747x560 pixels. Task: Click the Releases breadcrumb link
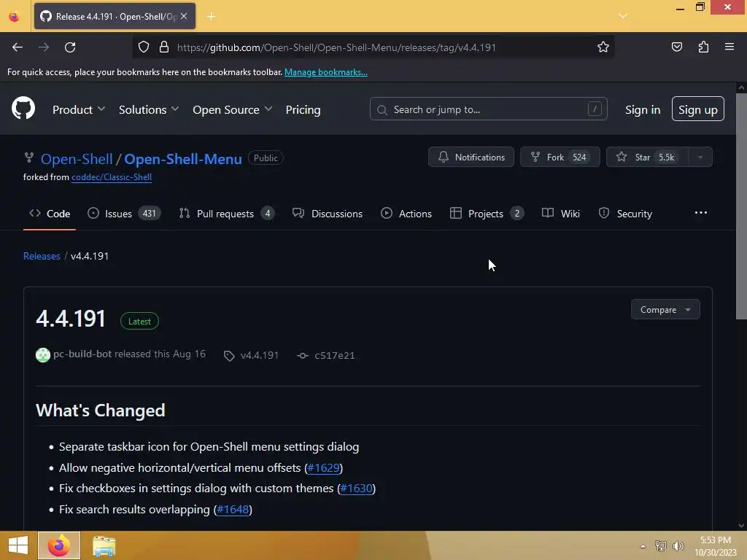point(42,256)
